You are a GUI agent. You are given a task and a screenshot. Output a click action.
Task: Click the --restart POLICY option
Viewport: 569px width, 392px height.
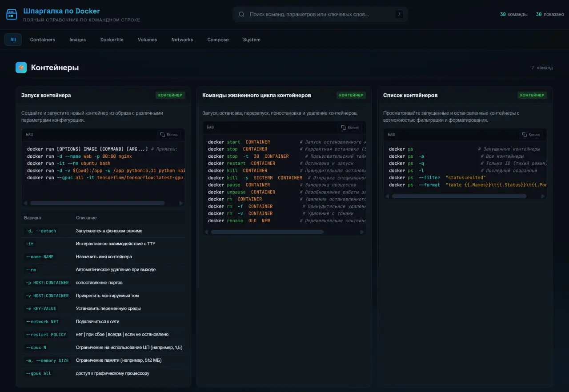coord(46,334)
